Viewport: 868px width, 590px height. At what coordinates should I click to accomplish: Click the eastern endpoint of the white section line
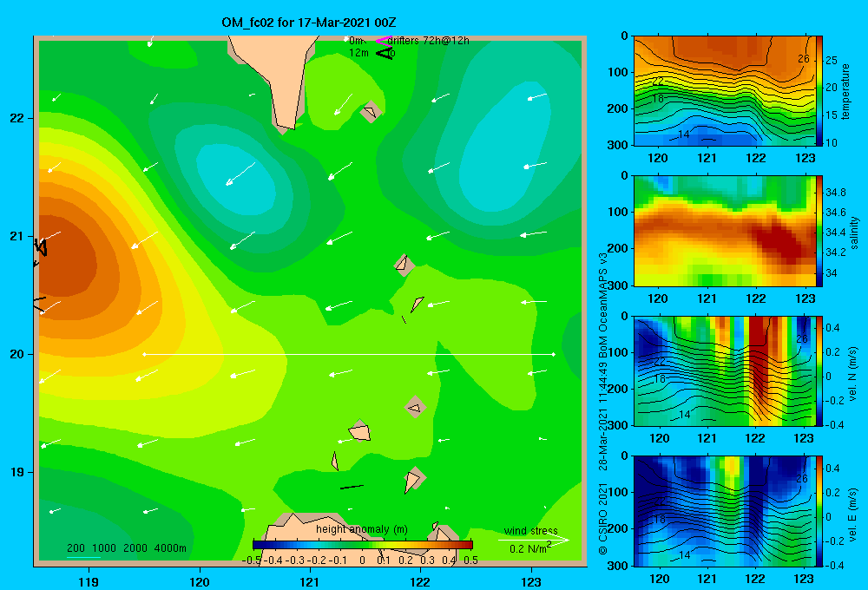click(553, 354)
